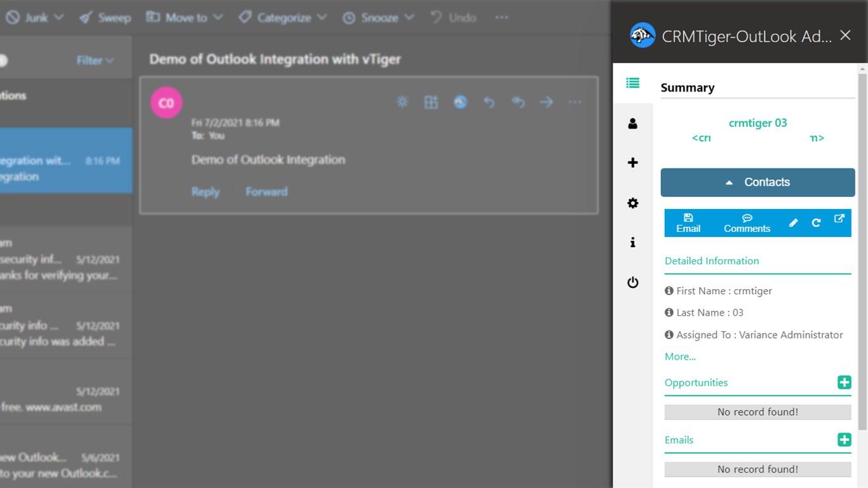
Task: Close the CRMTiger add-in panel
Action: [845, 36]
